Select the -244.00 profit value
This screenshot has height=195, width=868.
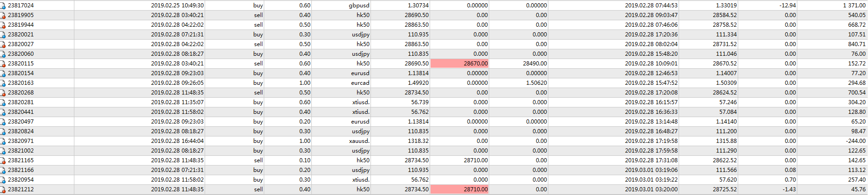point(856,141)
